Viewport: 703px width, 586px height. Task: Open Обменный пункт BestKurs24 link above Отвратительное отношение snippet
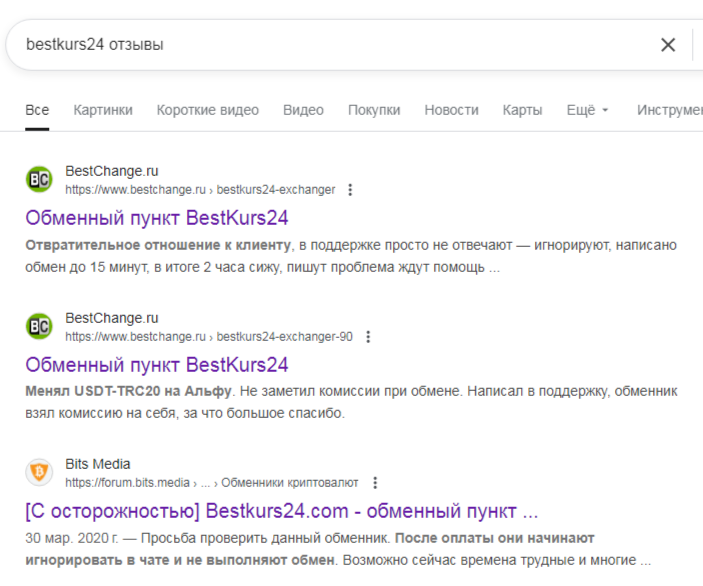coord(156,218)
